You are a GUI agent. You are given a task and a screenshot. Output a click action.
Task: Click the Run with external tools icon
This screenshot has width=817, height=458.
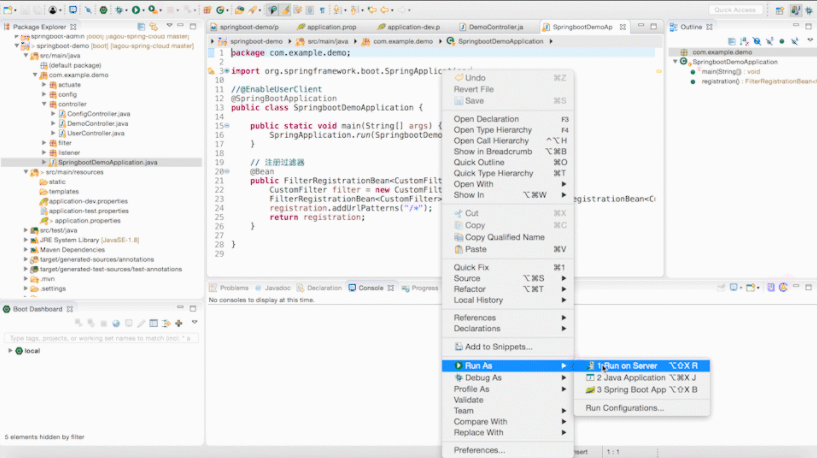coord(152,10)
